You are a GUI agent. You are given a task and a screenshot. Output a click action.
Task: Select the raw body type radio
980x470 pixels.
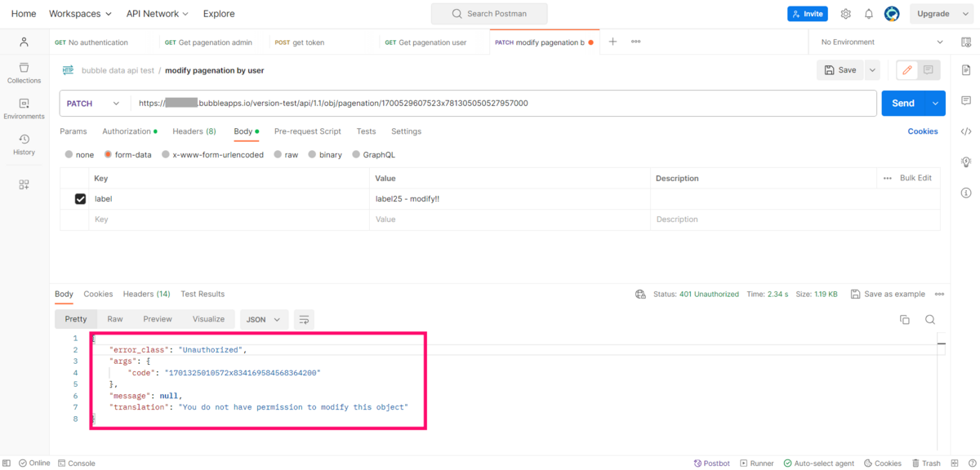[x=278, y=154]
